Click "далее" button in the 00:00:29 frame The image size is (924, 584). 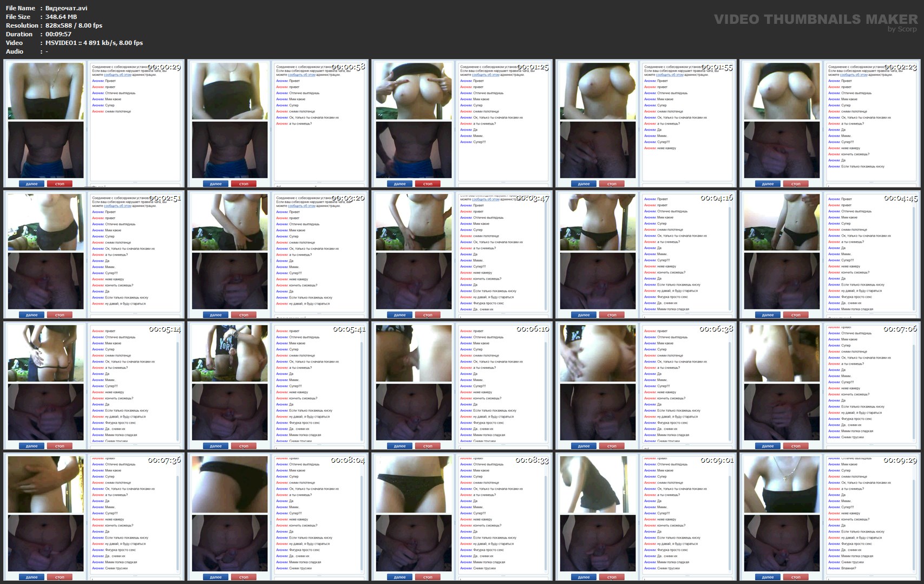click(x=32, y=184)
